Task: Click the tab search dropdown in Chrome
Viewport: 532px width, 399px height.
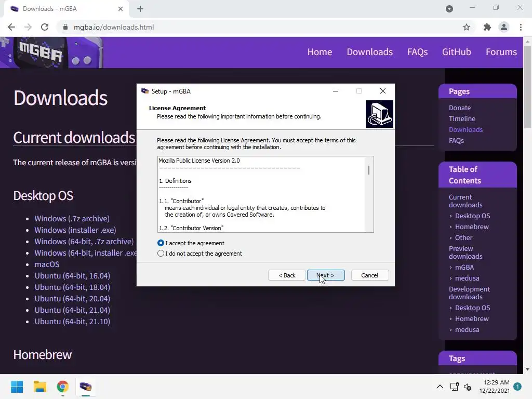Action: [449, 9]
